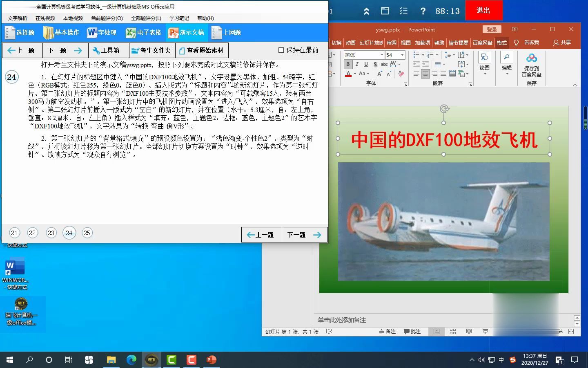Click the 编辑 (Editing) magnifier icon
The image size is (588, 368).
coord(507,57)
